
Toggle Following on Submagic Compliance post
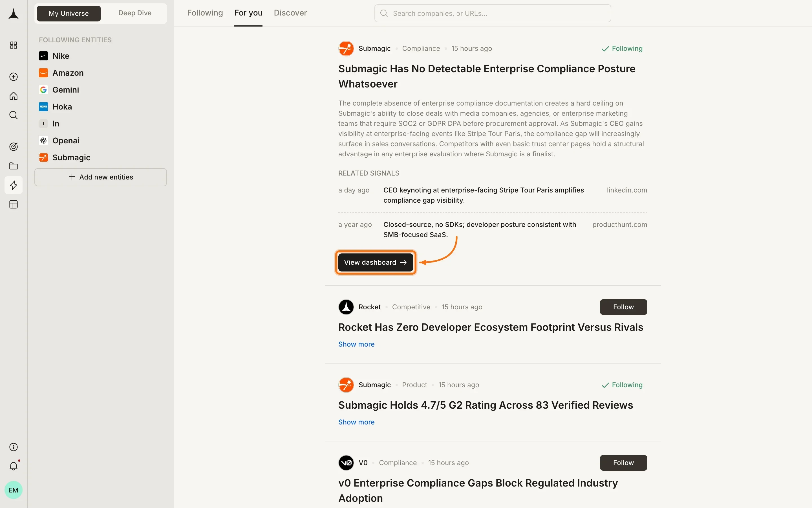(x=622, y=48)
